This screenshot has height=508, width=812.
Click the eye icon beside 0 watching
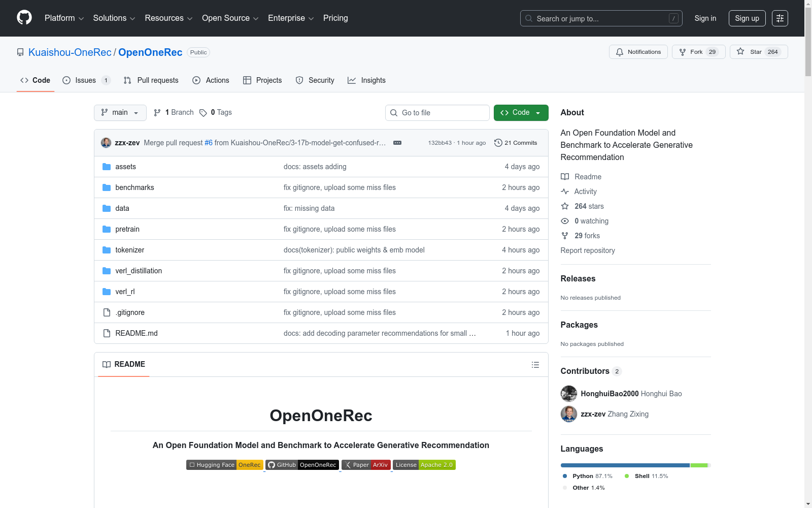point(565,221)
